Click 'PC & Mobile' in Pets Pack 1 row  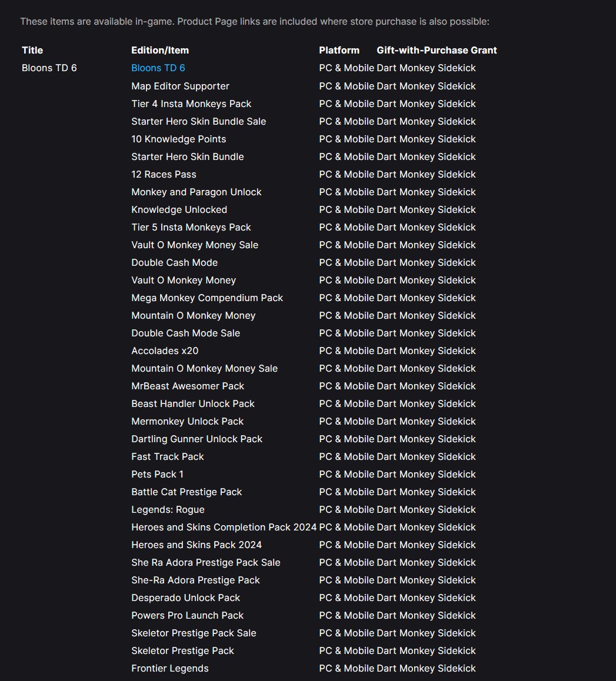coord(346,475)
